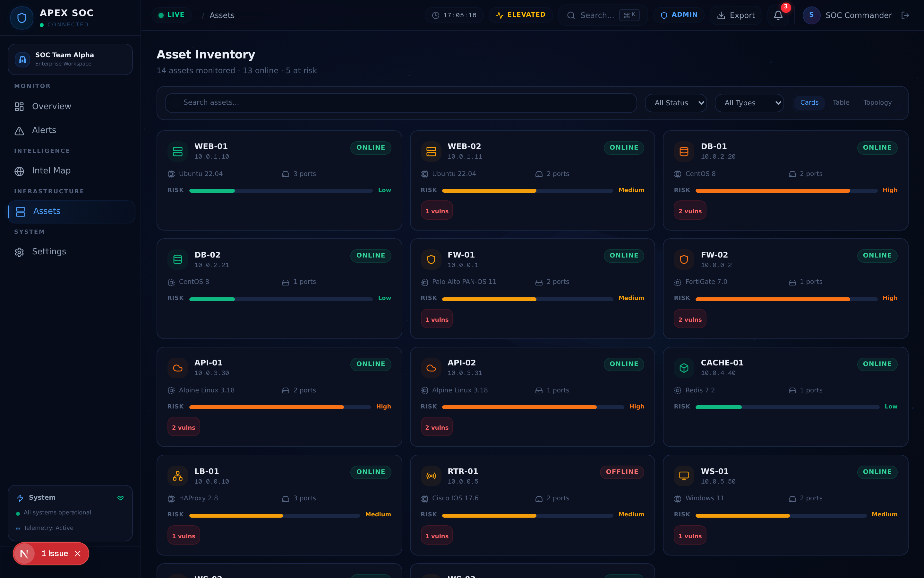Click the APEX SOC shield logo

[x=22, y=18]
